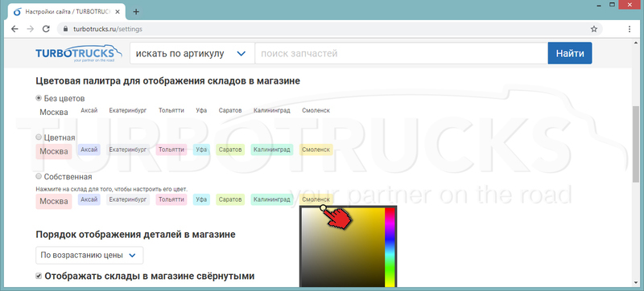The image size is (644, 291).
Task: Click Уфа tag in the Собственная row
Action: (x=201, y=199)
